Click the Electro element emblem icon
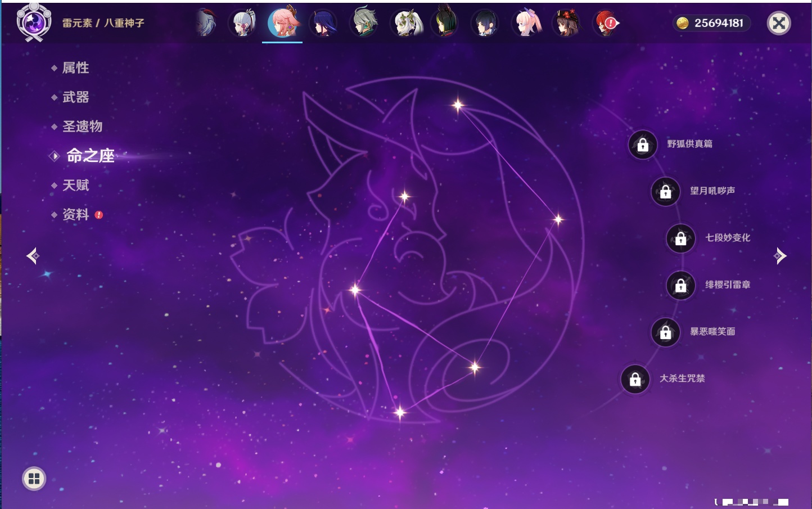 (34, 22)
